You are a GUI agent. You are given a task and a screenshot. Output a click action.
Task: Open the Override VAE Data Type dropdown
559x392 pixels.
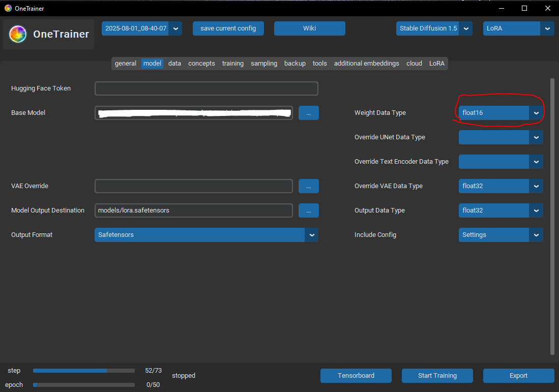tap(501, 186)
